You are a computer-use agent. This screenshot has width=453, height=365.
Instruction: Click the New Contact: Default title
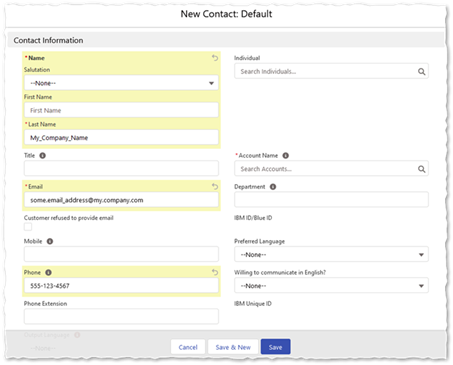pos(226,14)
